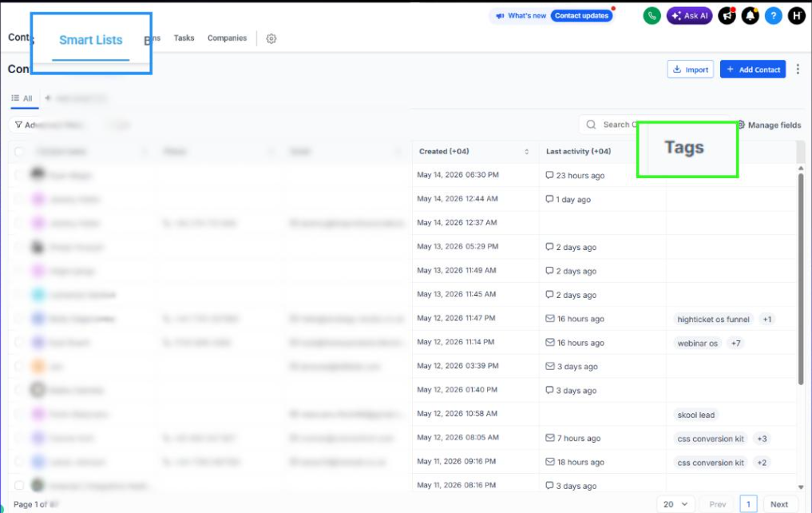Click created date May 14, 2026 06:30 PM
This screenshot has width=812, height=513.
click(457, 175)
